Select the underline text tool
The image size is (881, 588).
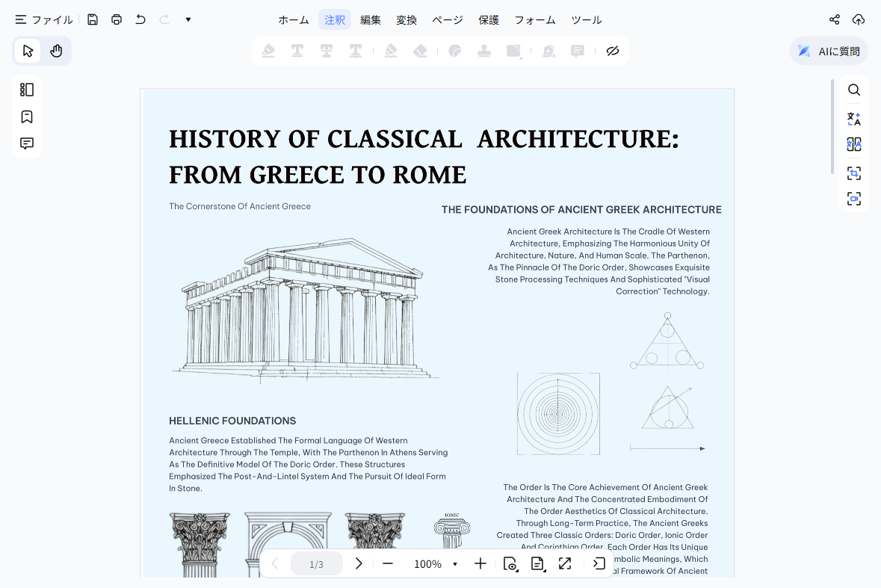tap(297, 51)
